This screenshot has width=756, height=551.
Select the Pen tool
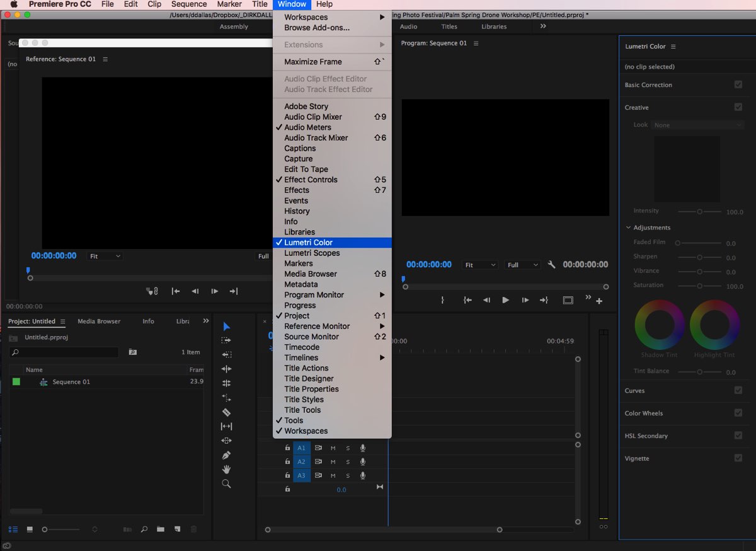[x=226, y=455]
